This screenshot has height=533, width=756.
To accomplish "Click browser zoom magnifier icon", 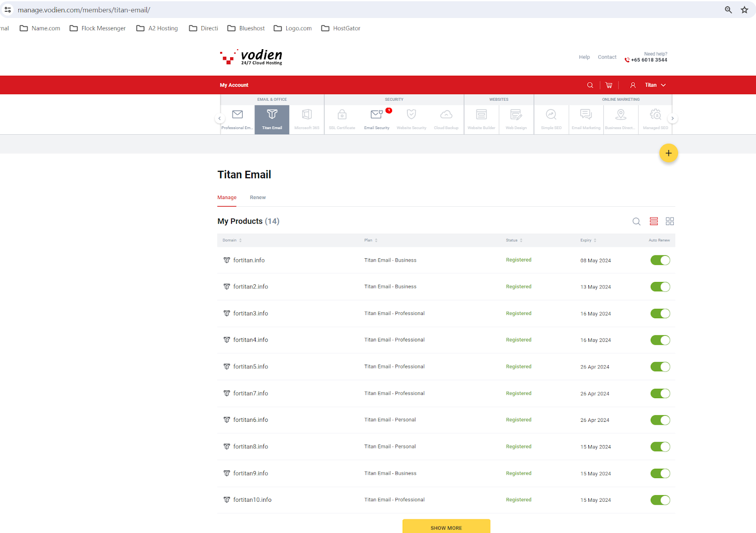I will [728, 10].
